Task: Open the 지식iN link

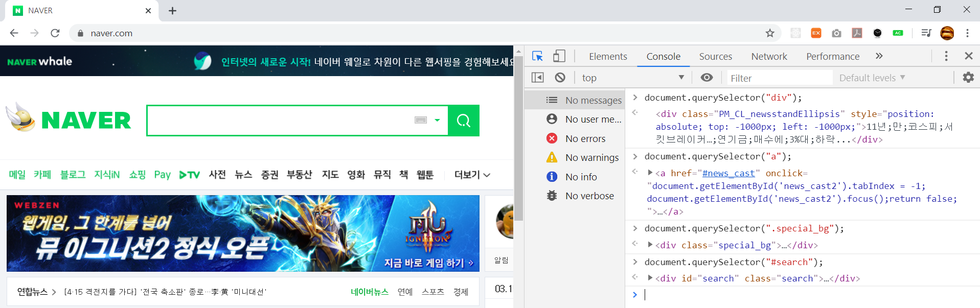Action: [x=107, y=175]
